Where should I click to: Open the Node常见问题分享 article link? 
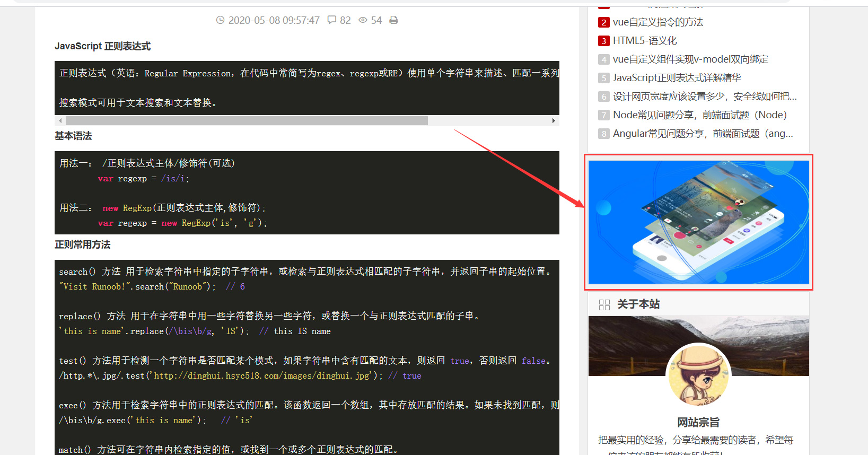click(x=699, y=115)
